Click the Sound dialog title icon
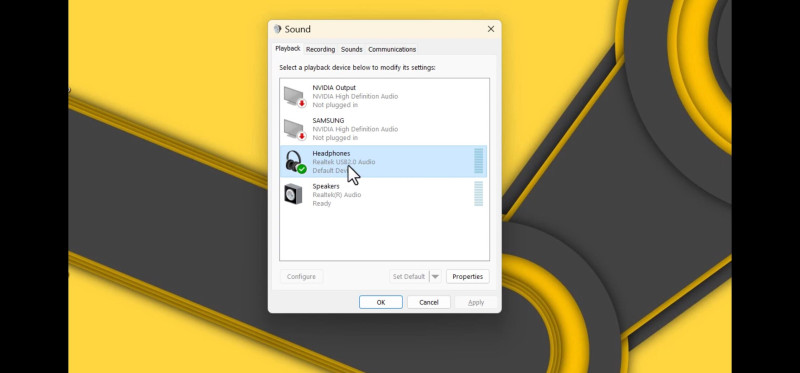The width and height of the screenshot is (800, 373). pos(278,29)
